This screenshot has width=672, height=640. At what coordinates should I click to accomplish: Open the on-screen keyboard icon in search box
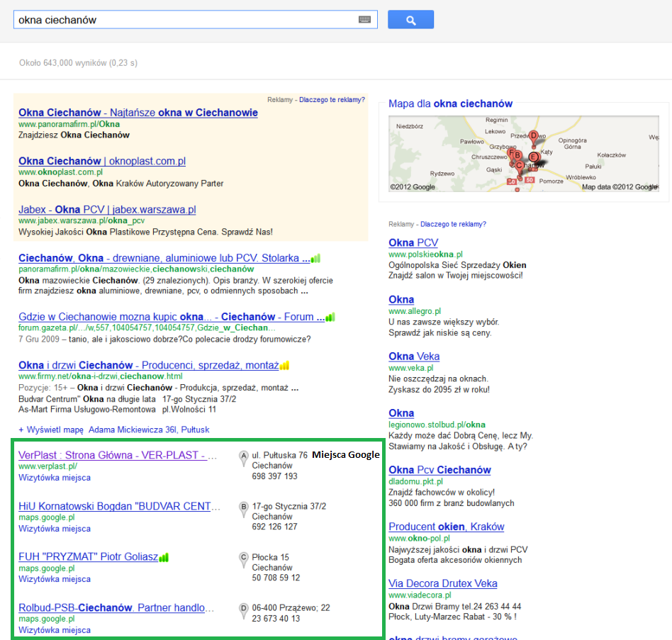(x=365, y=20)
